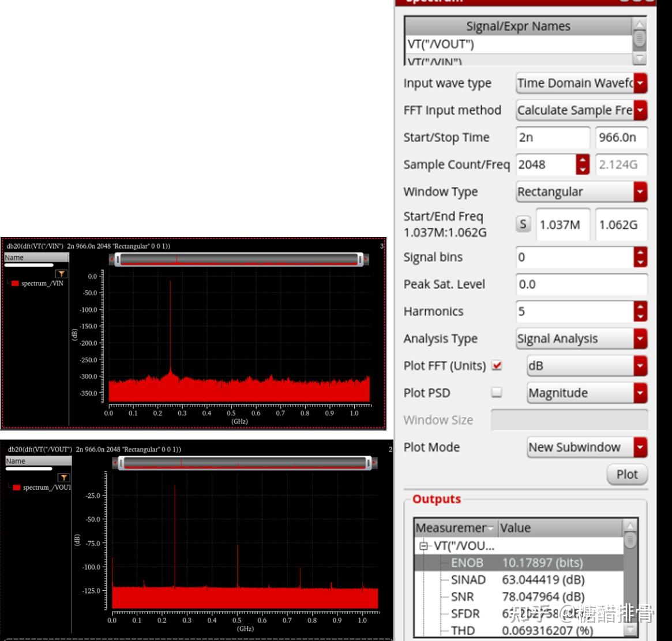Open the Input wave type dropdown
The height and width of the screenshot is (641, 672).
(x=581, y=83)
